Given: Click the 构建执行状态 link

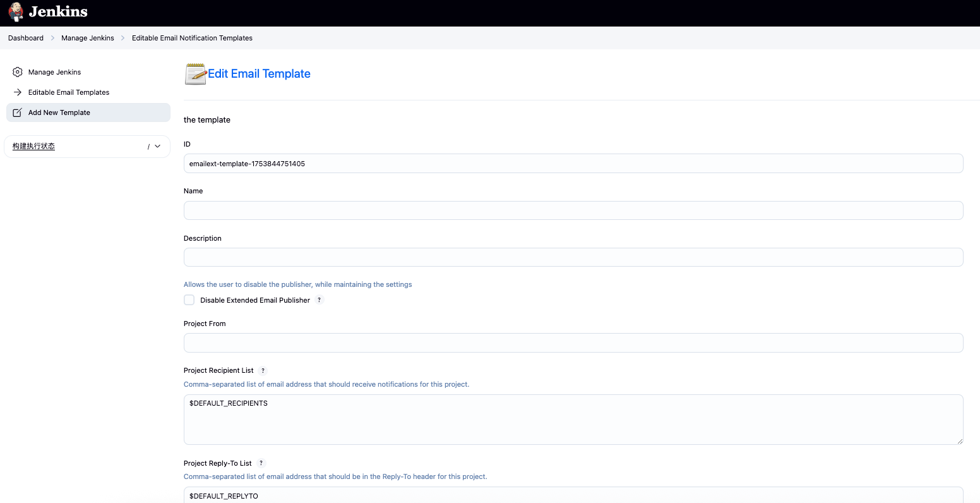Looking at the screenshot, I should point(34,147).
